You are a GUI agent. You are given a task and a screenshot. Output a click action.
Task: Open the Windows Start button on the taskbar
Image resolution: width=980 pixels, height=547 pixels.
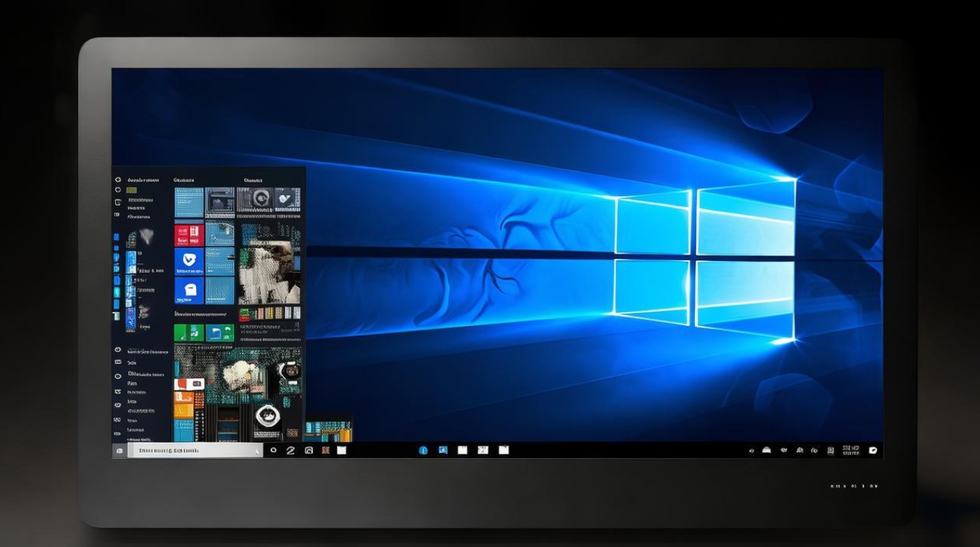click(x=119, y=451)
